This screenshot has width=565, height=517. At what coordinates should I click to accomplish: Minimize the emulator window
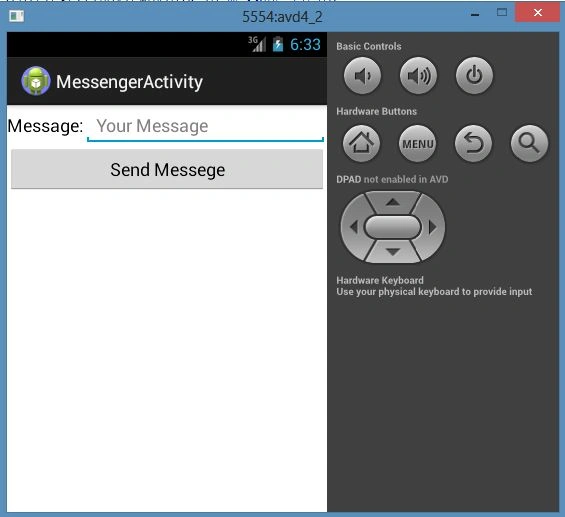pyautogui.click(x=475, y=15)
